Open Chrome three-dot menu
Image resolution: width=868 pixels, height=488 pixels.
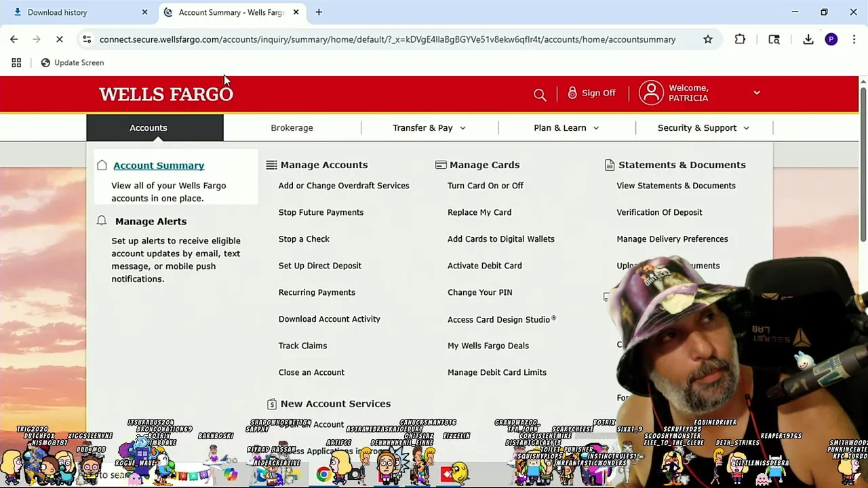click(x=854, y=39)
